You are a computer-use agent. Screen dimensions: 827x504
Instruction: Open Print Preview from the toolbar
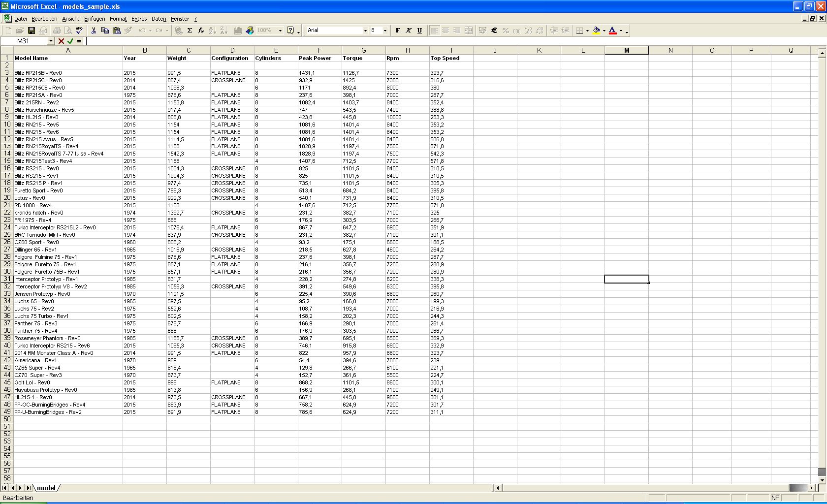[67, 31]
